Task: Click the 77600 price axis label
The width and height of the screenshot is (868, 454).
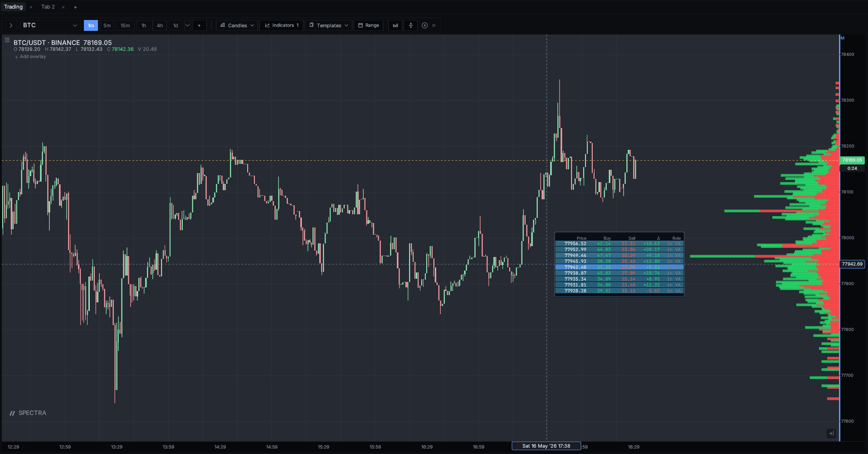Action: (x=848, y=421)
